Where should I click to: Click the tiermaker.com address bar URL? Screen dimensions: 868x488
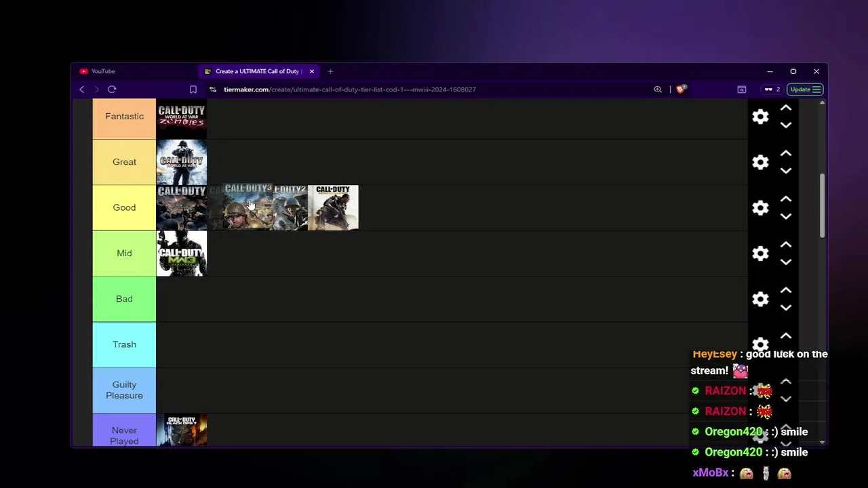(x=350, y=89)
